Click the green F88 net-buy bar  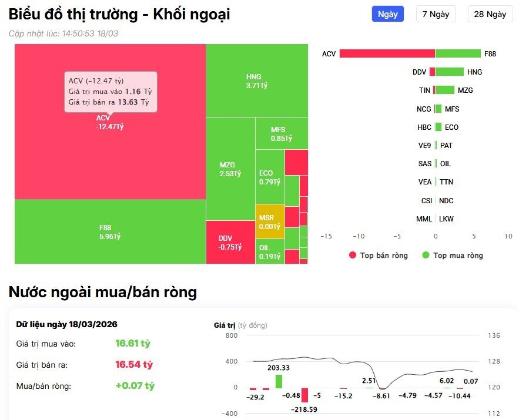pos(458,53)
